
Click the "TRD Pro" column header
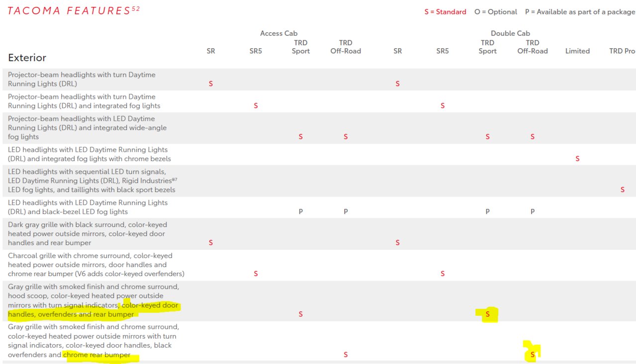tap(623, 51)
